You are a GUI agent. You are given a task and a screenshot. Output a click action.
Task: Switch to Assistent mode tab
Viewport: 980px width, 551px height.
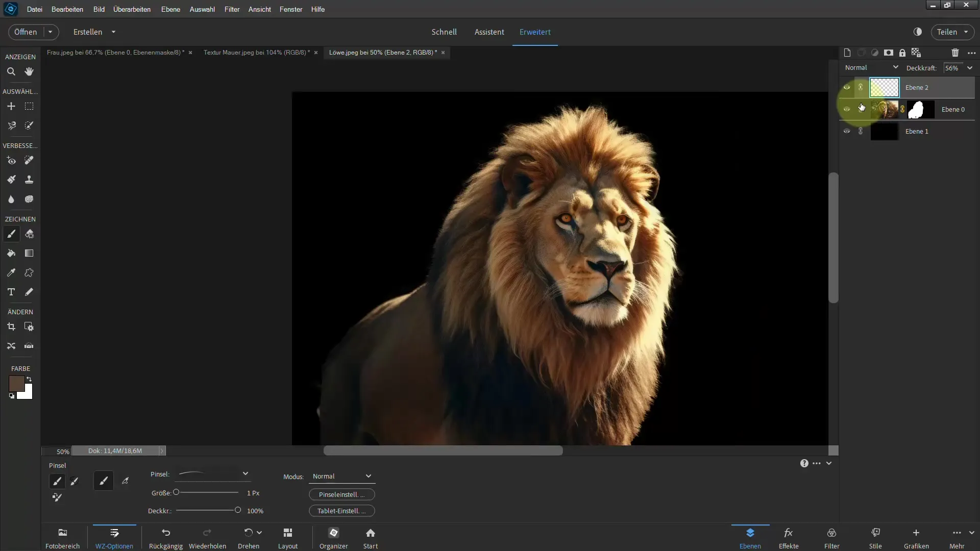pyautogui.click(x=489, y=32)
